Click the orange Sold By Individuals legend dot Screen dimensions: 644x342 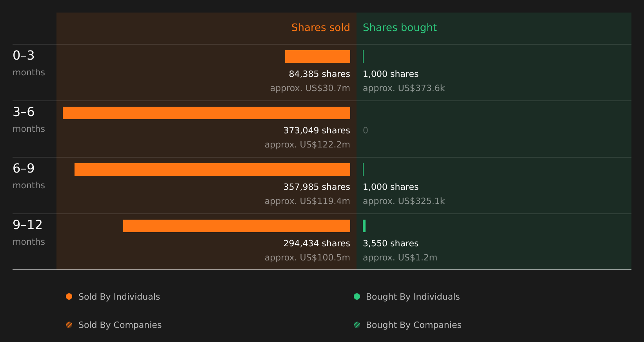tap(69, 297)
